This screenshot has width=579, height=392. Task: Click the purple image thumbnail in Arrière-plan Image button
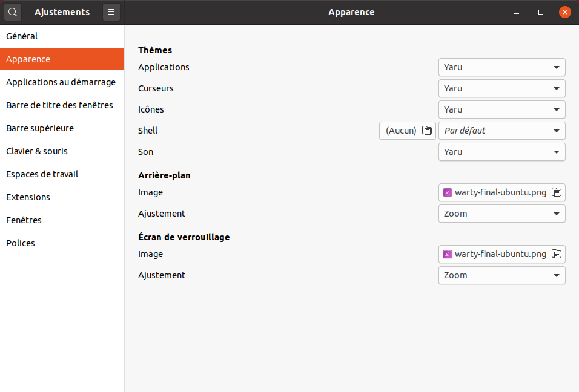pyautogui.click(x=447, y=192)
